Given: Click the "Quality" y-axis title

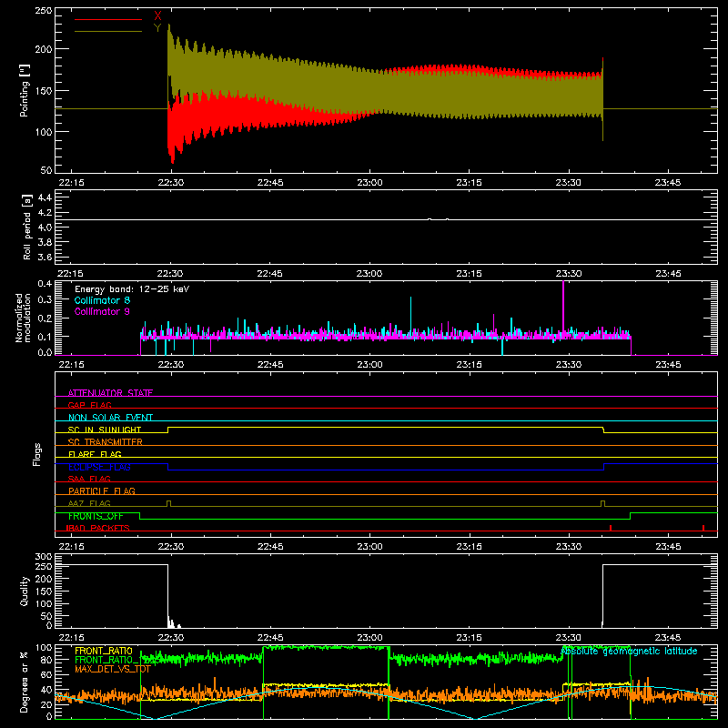Looking at the screenshot, I should click(x=25, y=591).
